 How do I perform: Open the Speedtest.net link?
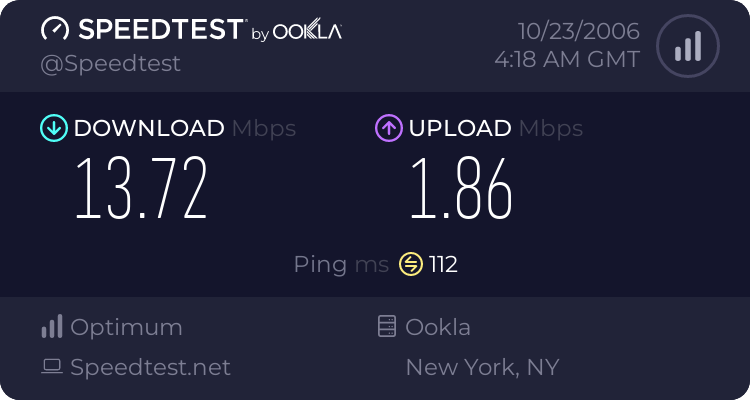pyautogui.click(x=150, y=367)
